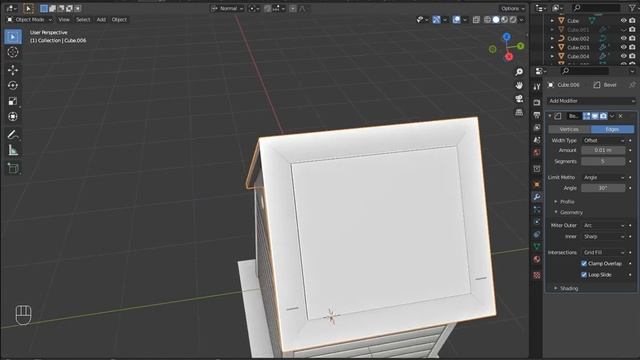Toggle bevel modifier render display
640x360 pixels.
[x=603, y=116]
